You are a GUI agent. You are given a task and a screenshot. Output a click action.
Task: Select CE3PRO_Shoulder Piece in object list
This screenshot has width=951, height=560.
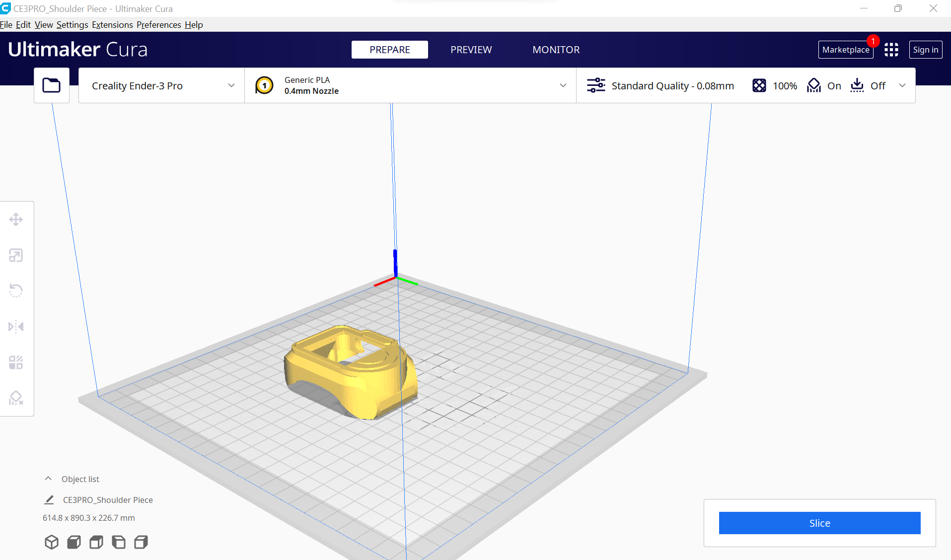coord(108,500)
